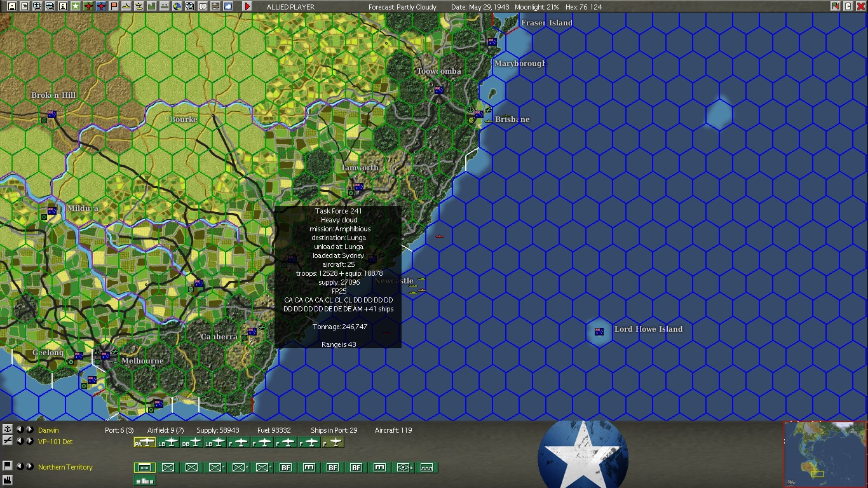
Task: Click the green and red flag icon top right
Action: 835,6
